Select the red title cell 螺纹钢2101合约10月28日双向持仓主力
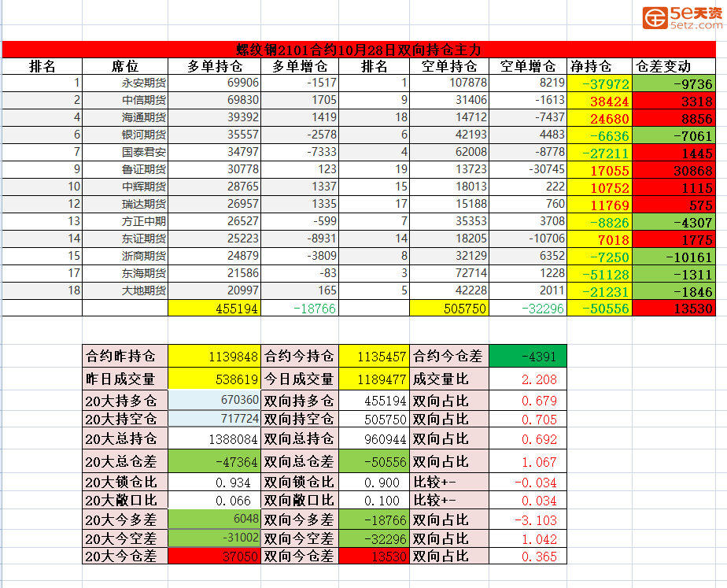Screen dimensions: 727x588 [x=359, y=50]
